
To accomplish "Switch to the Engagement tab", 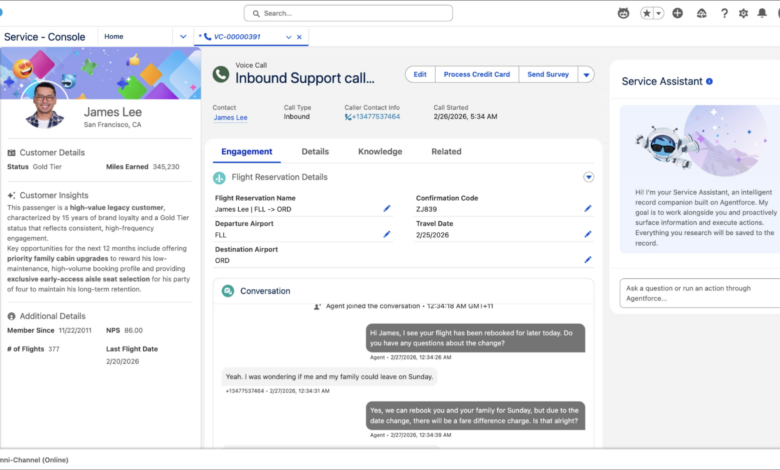I will [x=247, y=151].
